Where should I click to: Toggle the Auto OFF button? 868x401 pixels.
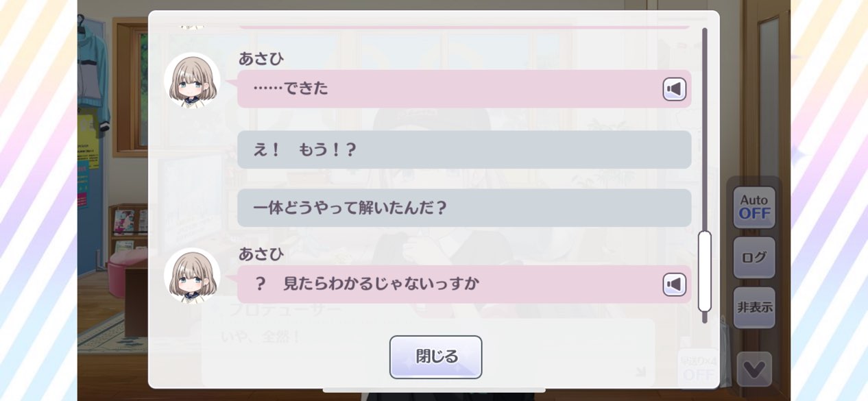(x=754, y=207)
